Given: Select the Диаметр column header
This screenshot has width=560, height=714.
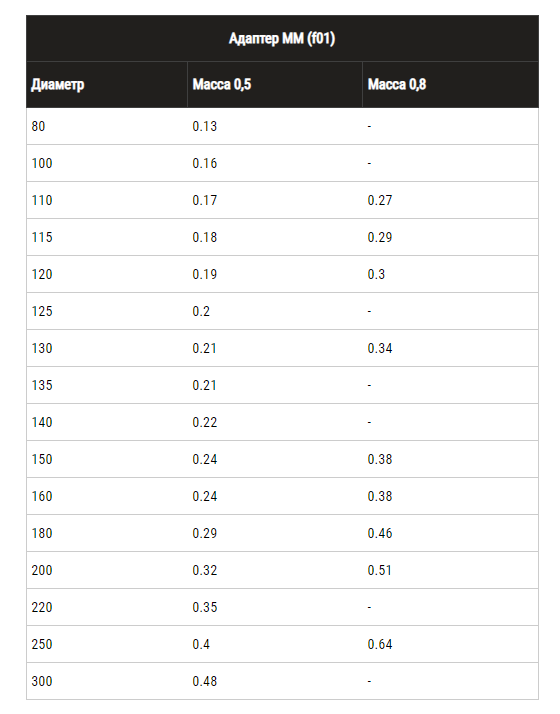Looking at the screenshot, I should (x=58, y=85).
